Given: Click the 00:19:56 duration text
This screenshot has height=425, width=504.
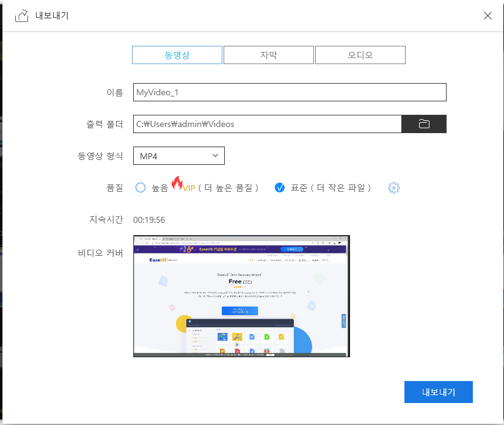Looking at the screenshot, I should (x=150, y=219).
